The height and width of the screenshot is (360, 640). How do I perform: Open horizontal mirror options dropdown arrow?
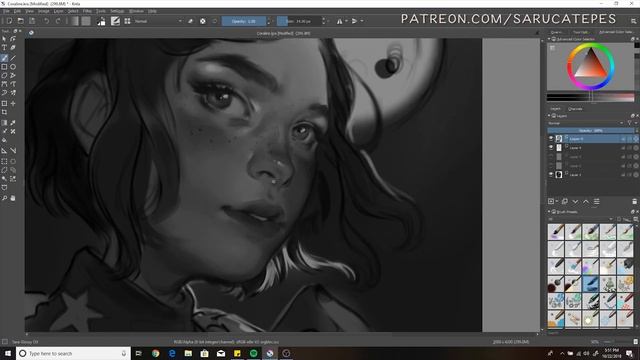(346, 21)
